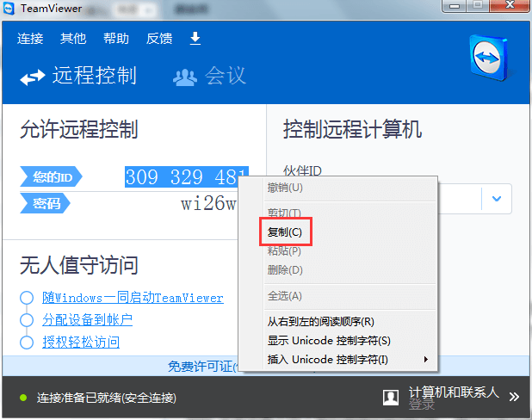Click the TeamViewer logo icon
Screen dimensions: 532x420
point(489,58)
